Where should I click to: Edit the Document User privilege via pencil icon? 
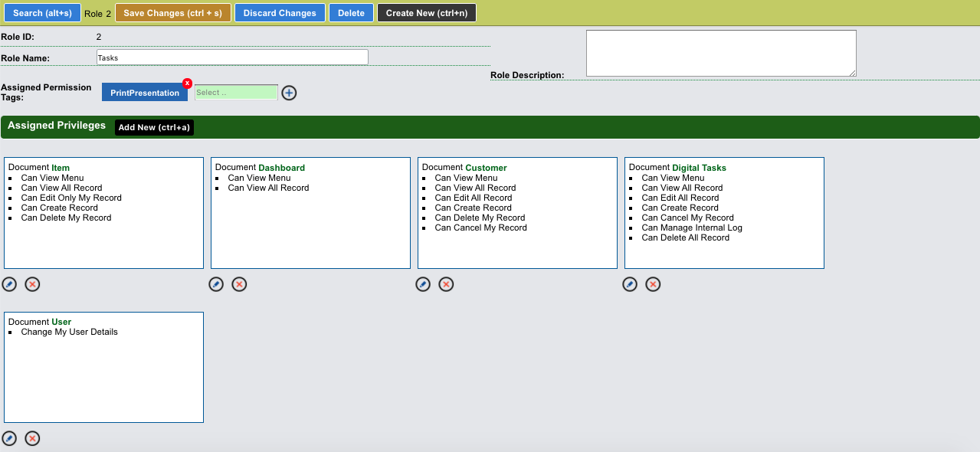pos(9,438)
